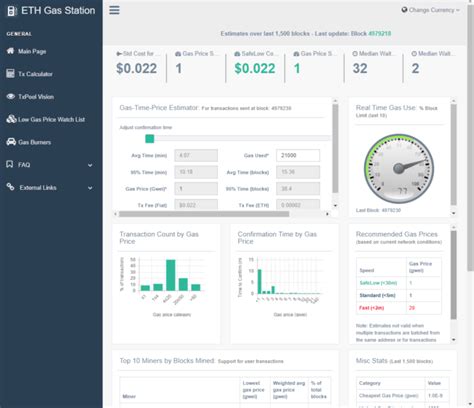Click the Gas Burners car icon
474x408 pixels.
[11, 142]
